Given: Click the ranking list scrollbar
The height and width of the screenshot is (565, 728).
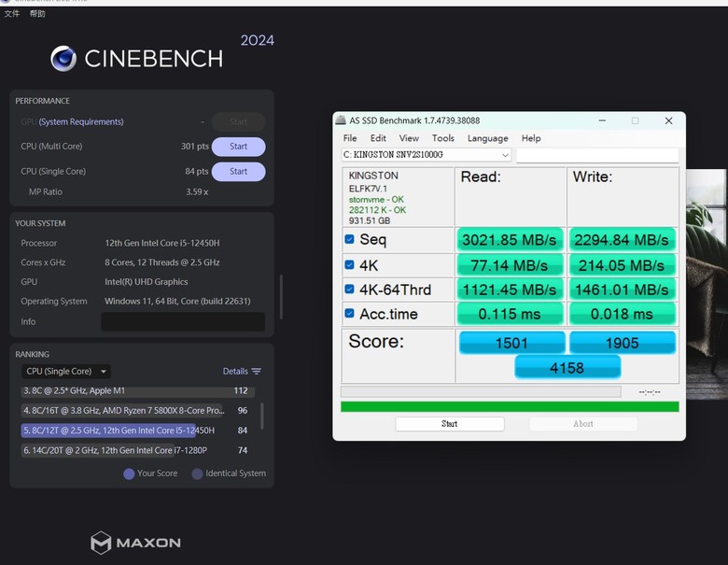Looking at the screenshot, I should pos(262,416).
